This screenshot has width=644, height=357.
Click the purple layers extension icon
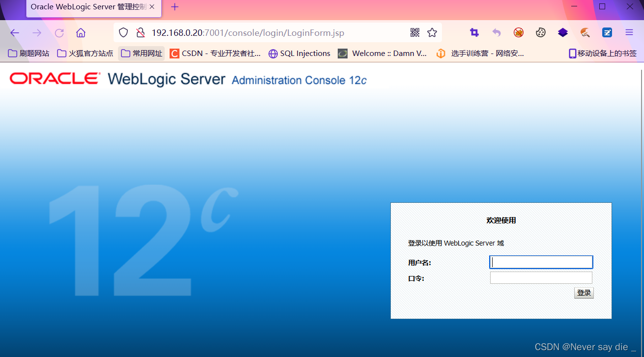pos(562,32)
